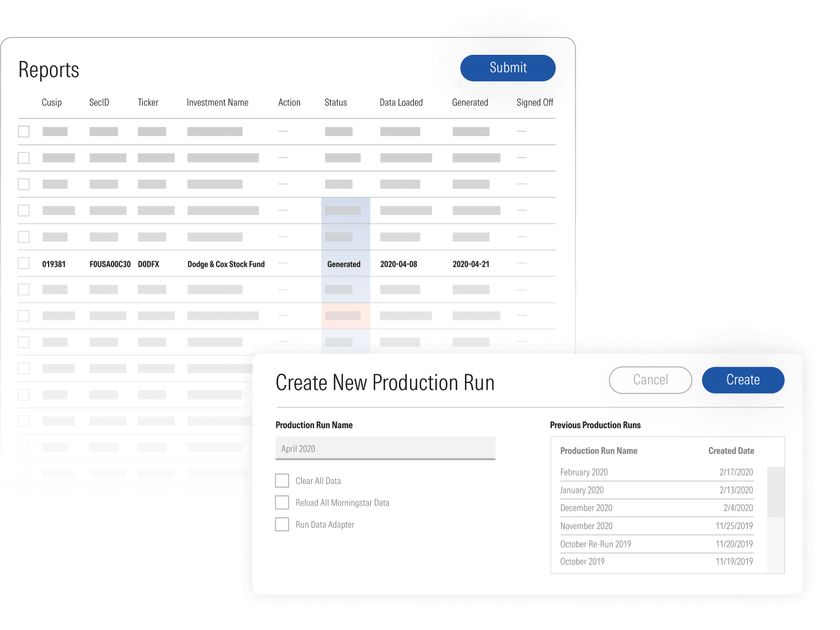Cancel the new production run dialog
The image size is (840, 630).
(650, 380)
